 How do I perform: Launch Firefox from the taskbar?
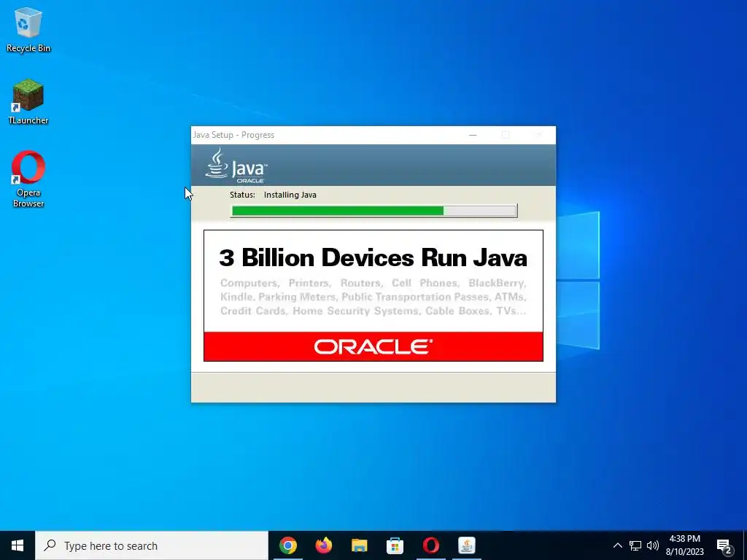coord(323,545)
